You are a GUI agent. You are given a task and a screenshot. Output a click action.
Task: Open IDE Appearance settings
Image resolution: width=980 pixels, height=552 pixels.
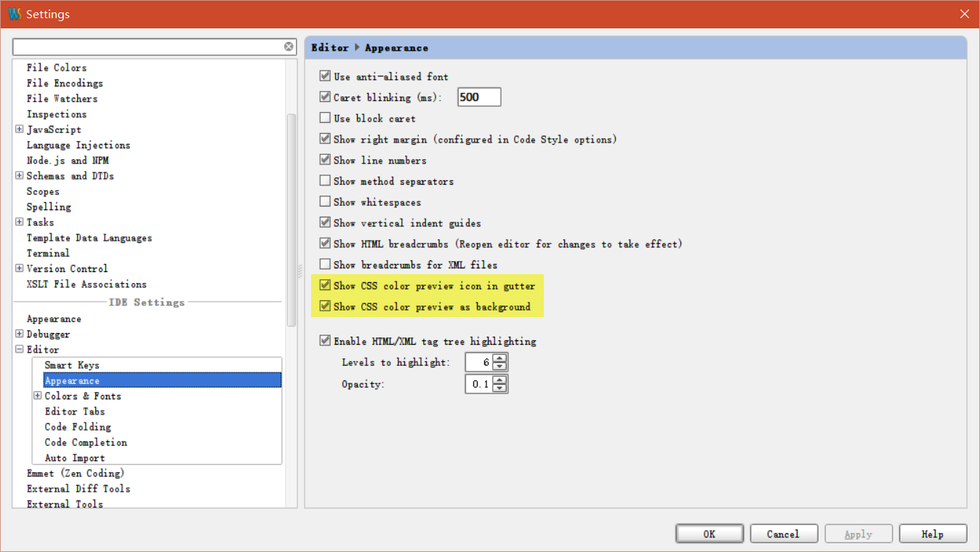pos(54,319)
